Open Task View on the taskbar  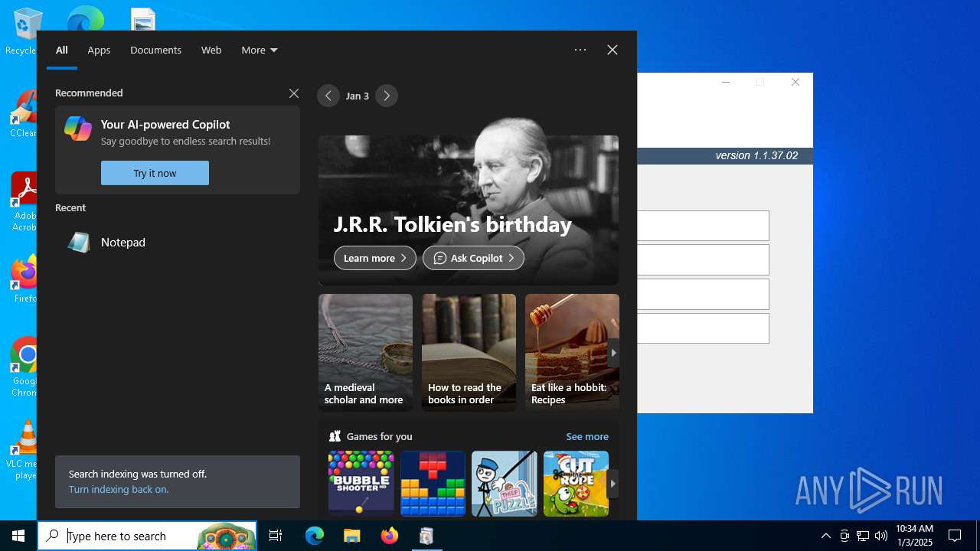[276, 536]
